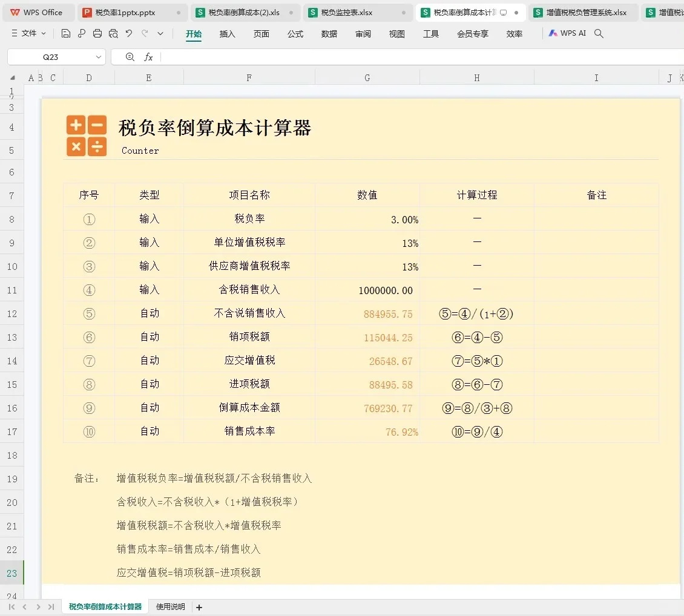Open Print Preview icon
Screen dimensions: 684x616
click(x=113, y=33)
